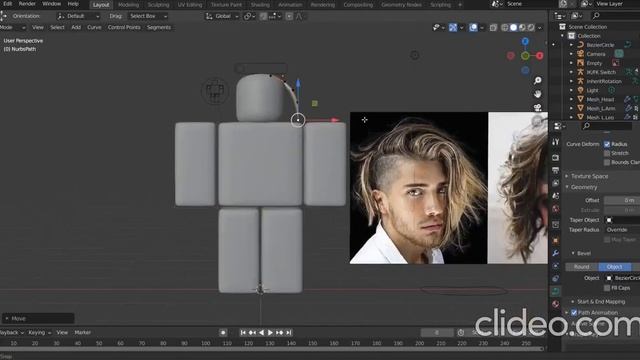640x360 pixels.
Task: Open the Keying dropdown in timeline
Action: point(39,332)
